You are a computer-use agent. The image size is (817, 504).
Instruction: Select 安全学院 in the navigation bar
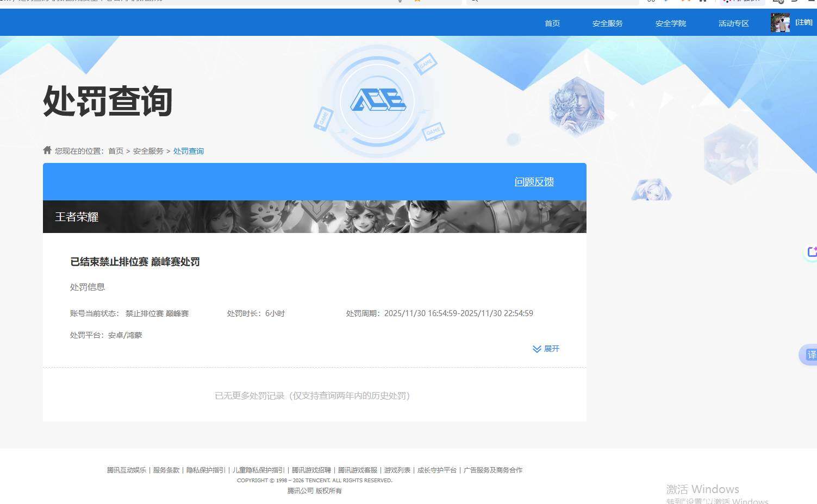coord(670,23)
